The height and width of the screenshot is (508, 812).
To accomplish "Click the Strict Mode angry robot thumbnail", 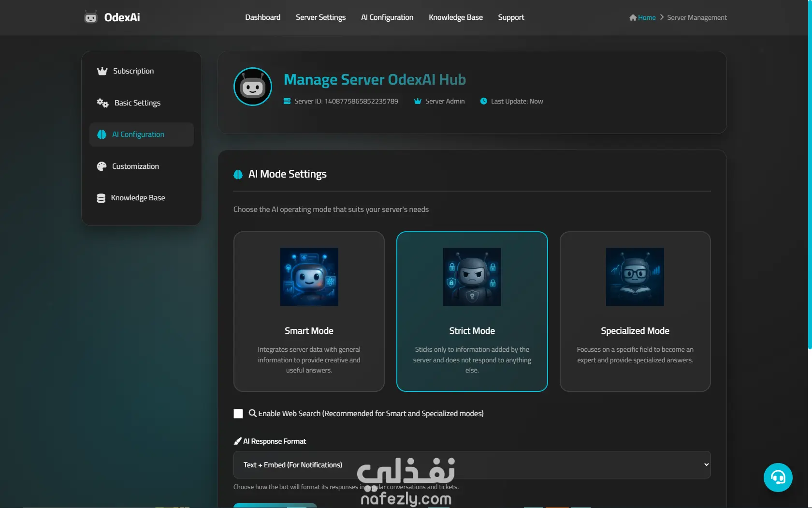I will coord(472,277).
